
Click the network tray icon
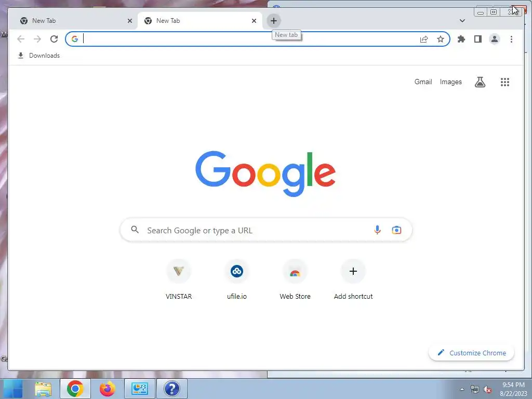[x=475, y=389]
